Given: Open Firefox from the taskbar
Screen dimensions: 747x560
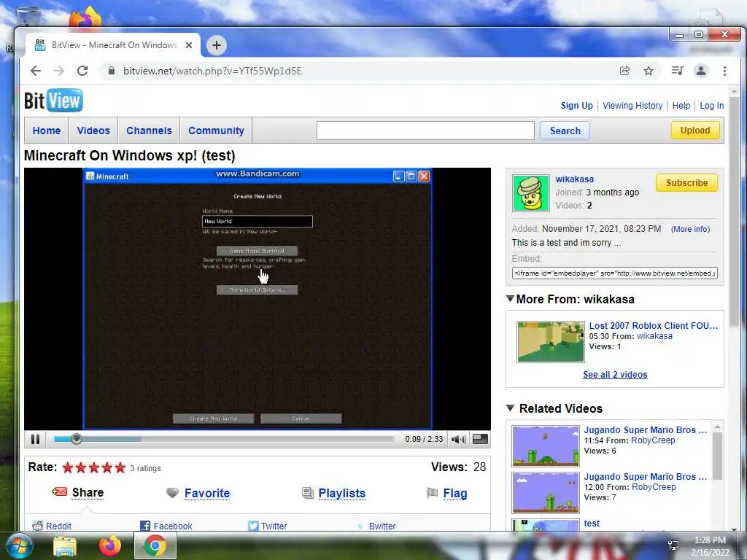Looking at the screenshot, I should [x=110, y=545].
